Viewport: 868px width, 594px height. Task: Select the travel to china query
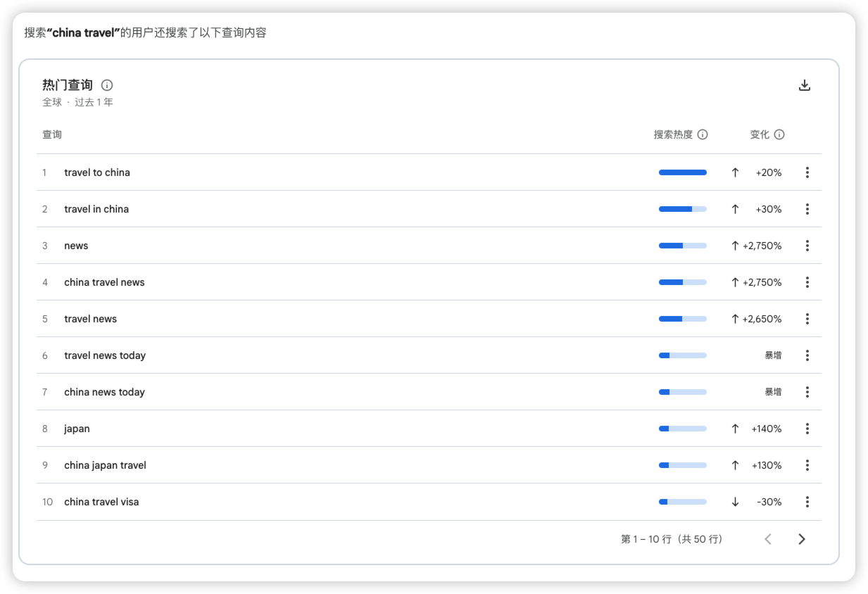pos(97,172)
